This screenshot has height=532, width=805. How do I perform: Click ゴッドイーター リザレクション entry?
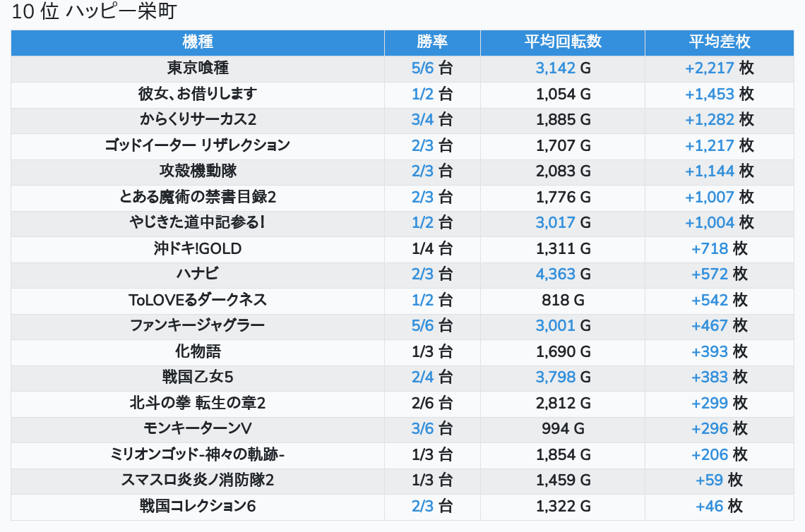point(198,145)
